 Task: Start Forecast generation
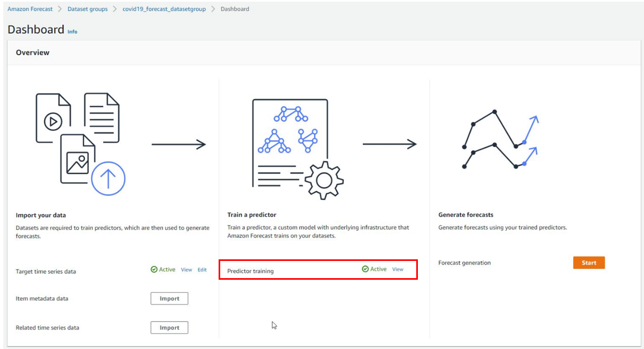589,263
